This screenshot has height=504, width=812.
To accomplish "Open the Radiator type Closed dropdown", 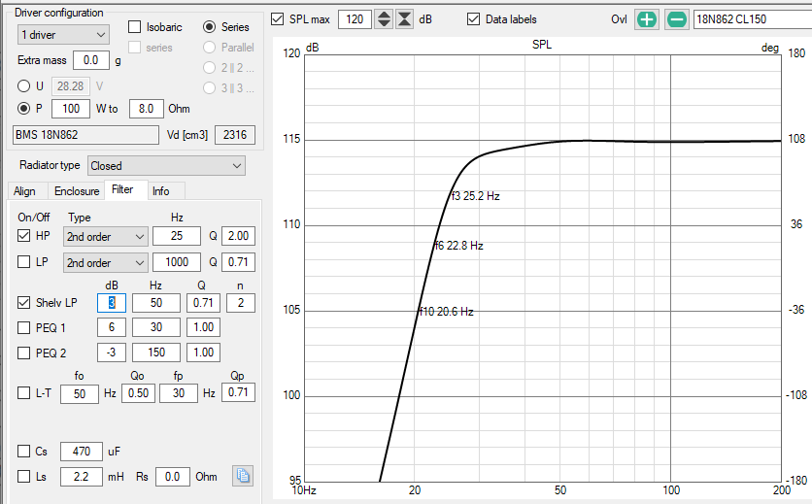I will tap(166, 166).
